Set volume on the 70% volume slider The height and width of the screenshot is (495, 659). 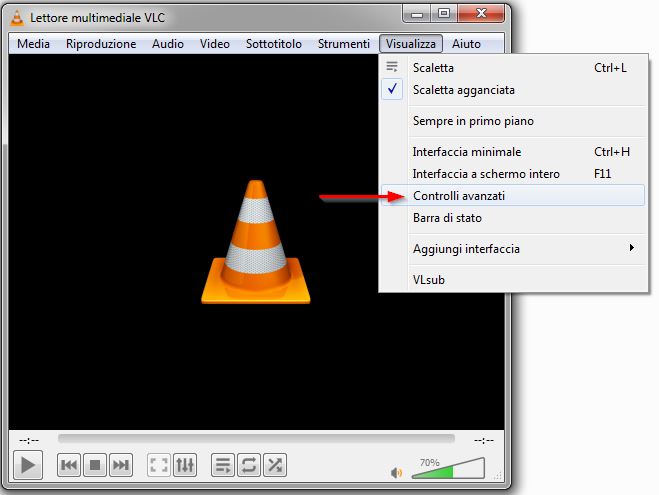(x=448, y=469)
